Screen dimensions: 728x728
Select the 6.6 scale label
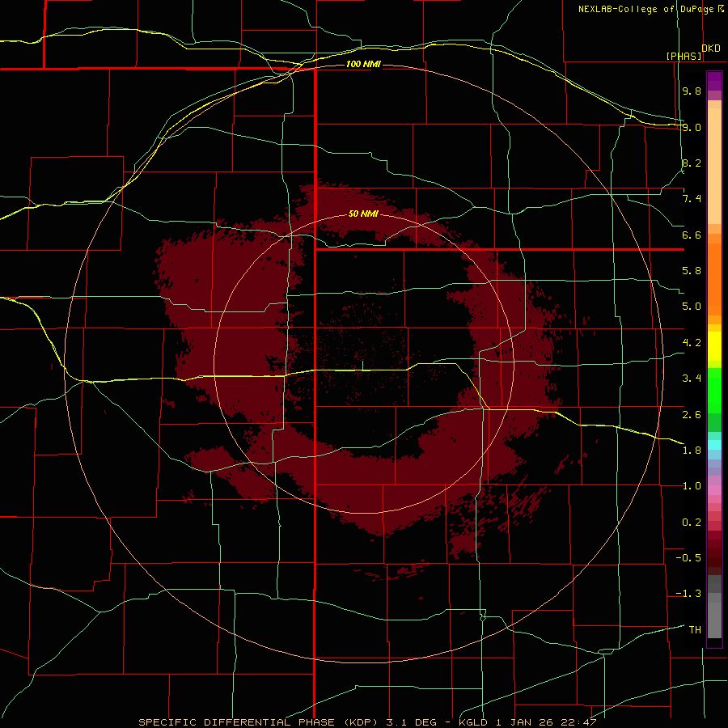pyautogui.click(x=692, y=235)
